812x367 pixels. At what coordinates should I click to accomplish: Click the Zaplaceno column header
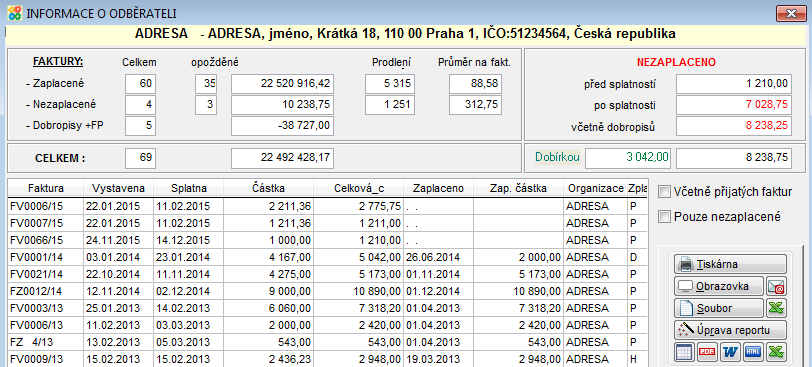pos(438,188)
